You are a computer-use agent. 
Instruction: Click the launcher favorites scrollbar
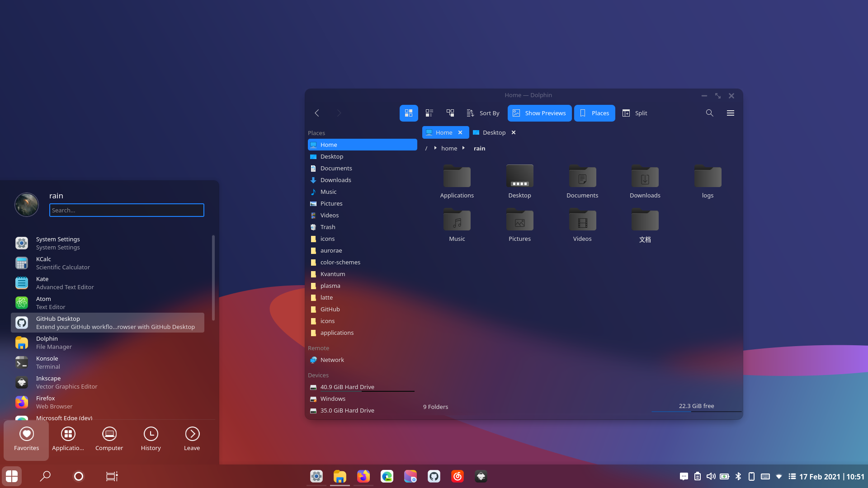pos(213,277)
